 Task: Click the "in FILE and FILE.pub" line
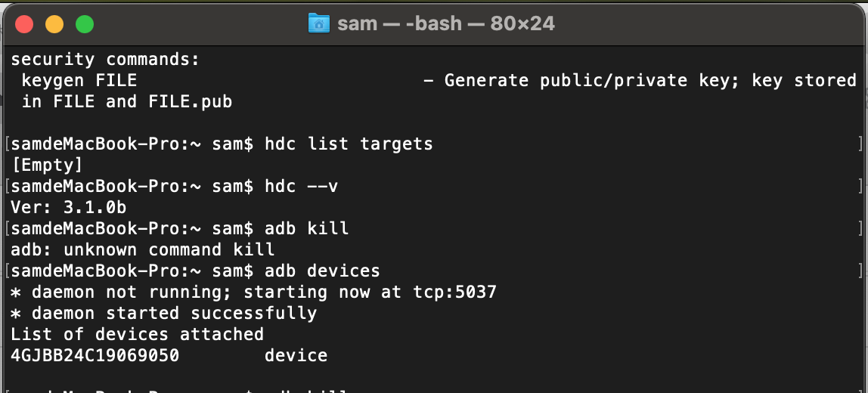tap(127, 102)
